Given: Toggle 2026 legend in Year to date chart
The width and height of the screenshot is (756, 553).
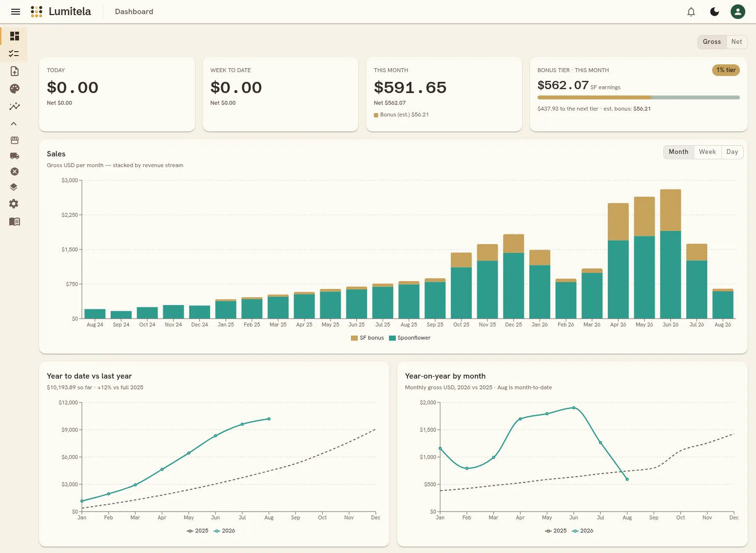Looking at the screenshot, I should click(x=224, y=531).
